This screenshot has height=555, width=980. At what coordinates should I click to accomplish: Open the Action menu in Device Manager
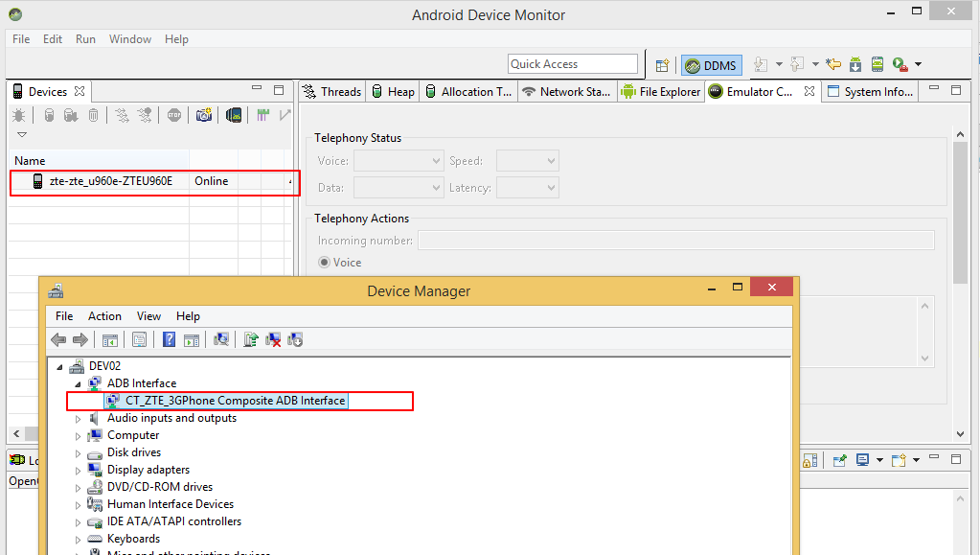tap(104, 316)
